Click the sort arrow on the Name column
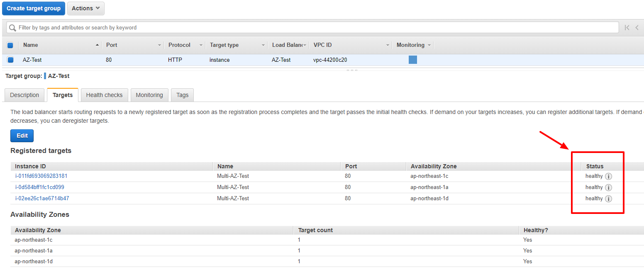Image resolution: width=644 pixels, height=279 pixels. point(97,45)
